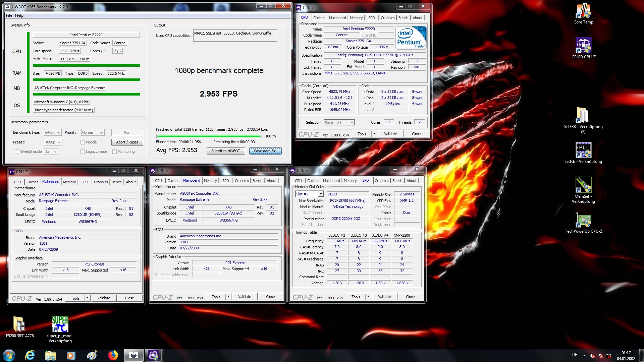The height and width of the screenshot is (362, 644).
Task: Open the Overkill mode 2x dropdown
Action: point(51,152)
